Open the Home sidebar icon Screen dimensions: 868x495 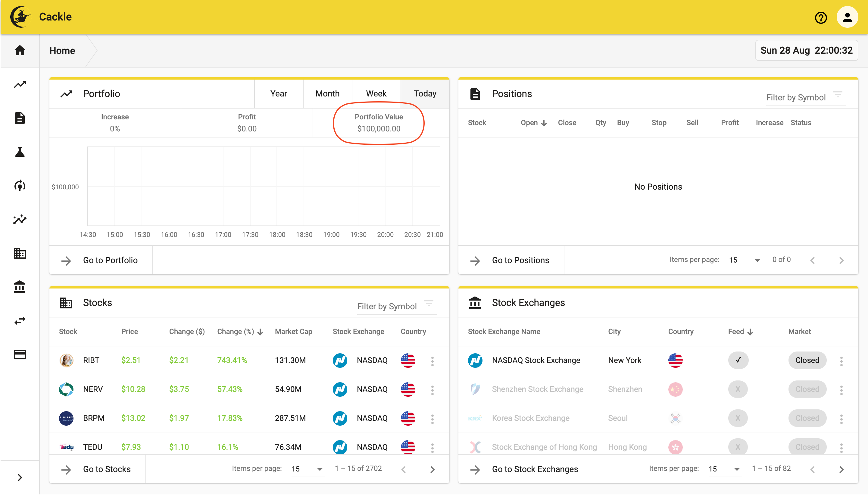[x=20, y=50]
